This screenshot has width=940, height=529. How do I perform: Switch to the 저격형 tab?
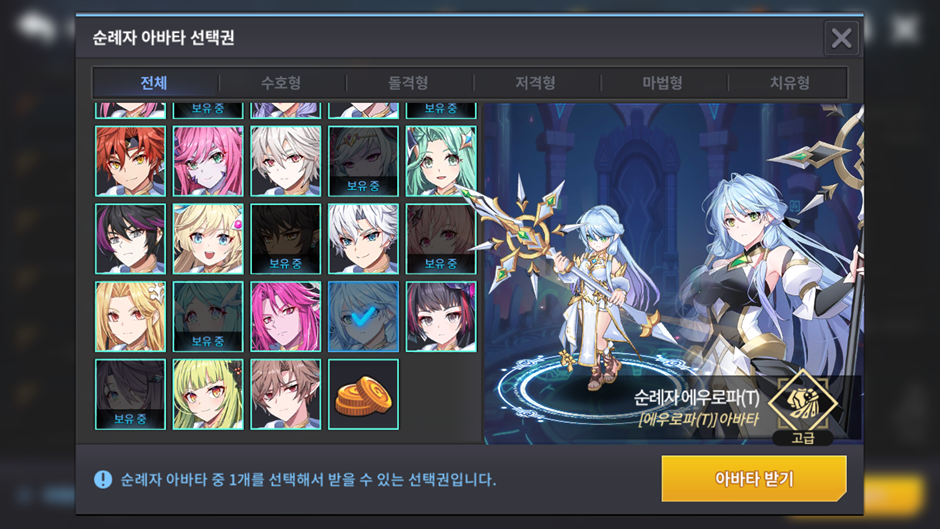point(535,83)
